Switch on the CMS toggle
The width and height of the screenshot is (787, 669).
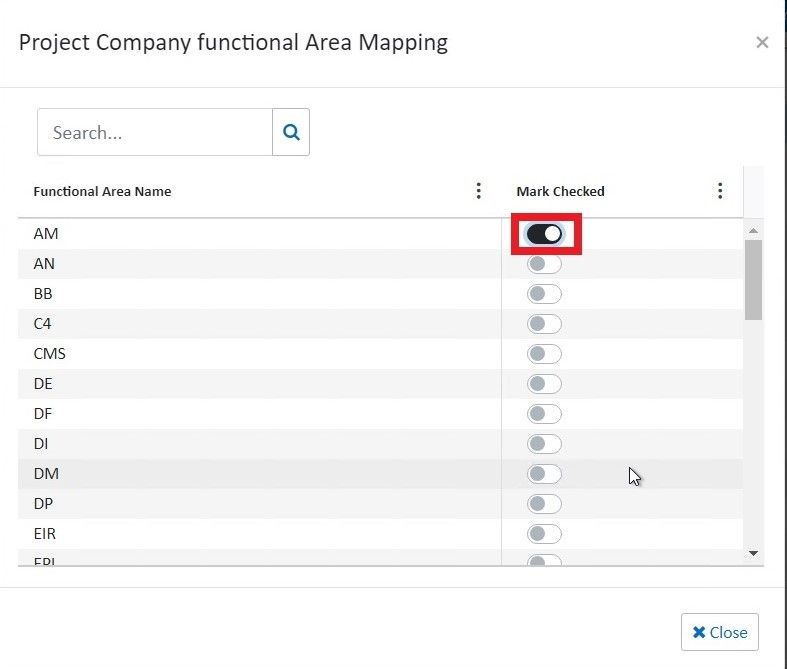(545, 354)
